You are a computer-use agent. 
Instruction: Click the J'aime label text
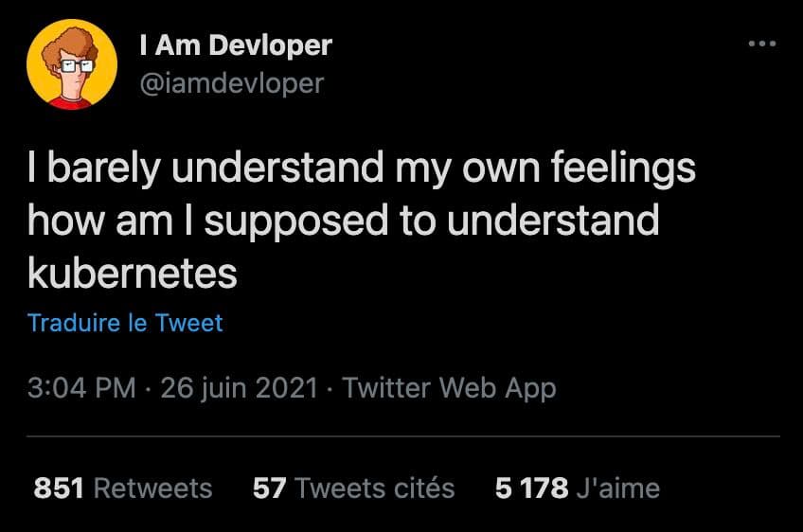tap(618, 488)
